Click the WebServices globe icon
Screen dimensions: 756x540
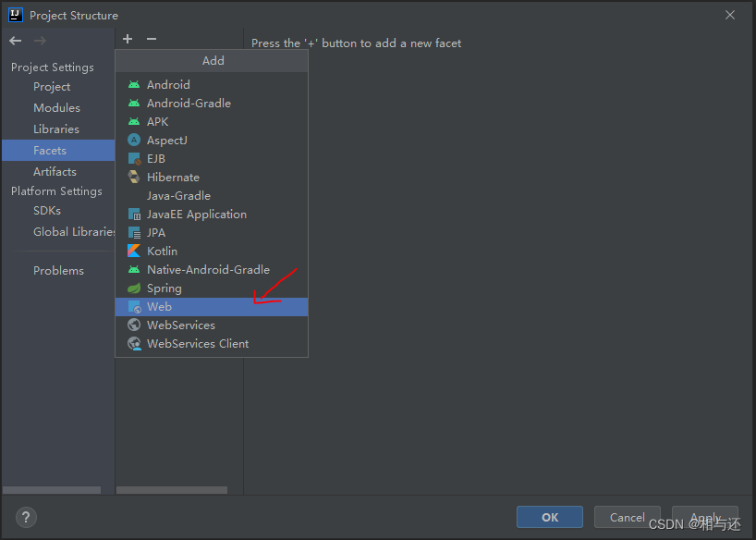pyautogui.click(x=134, y=325)
